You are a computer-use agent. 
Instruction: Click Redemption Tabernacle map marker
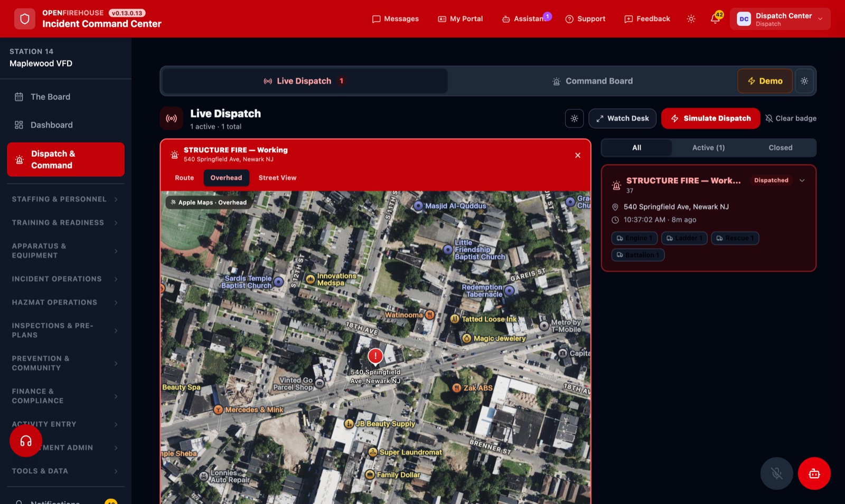click(x=509, y=290)
